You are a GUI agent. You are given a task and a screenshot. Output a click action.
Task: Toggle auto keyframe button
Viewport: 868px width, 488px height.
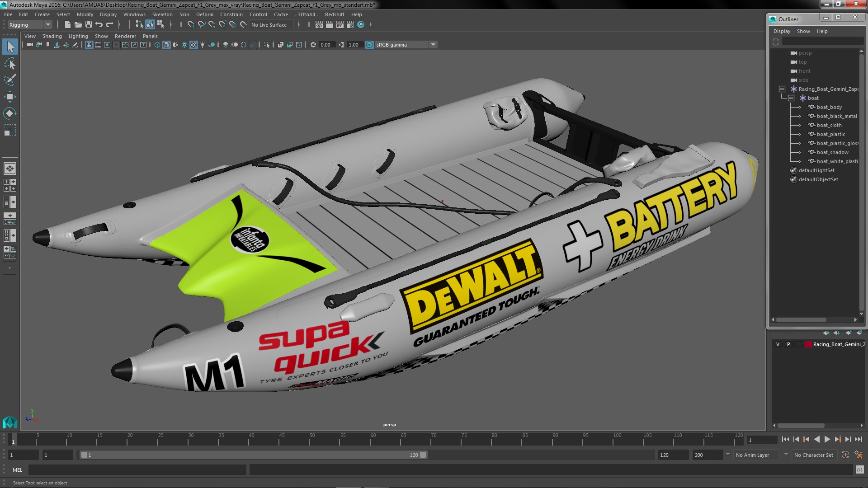845,455
